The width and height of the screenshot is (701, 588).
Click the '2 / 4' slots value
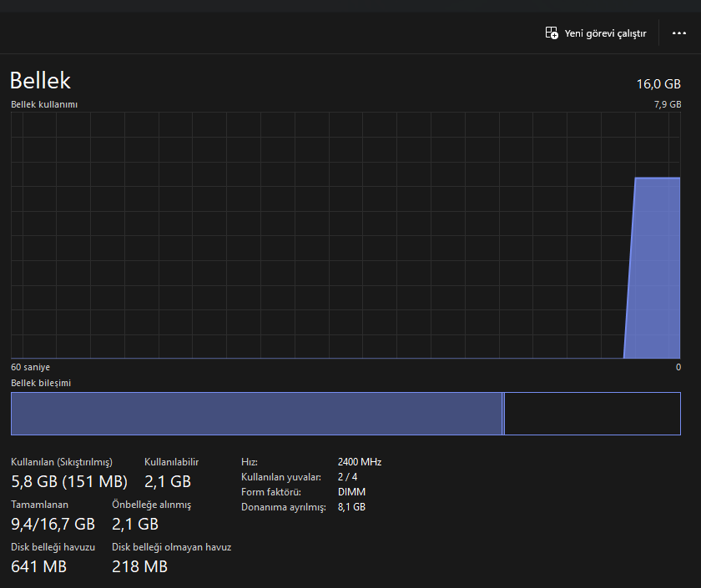(347, 477)
